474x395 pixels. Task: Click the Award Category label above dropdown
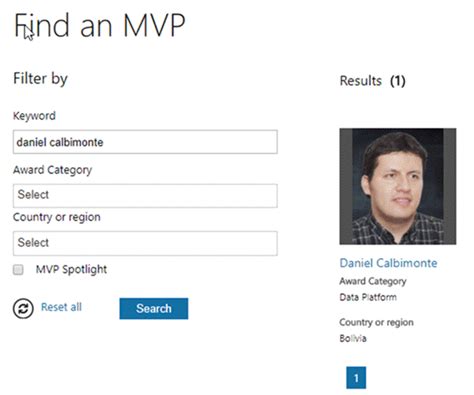(x=52, y=170)
